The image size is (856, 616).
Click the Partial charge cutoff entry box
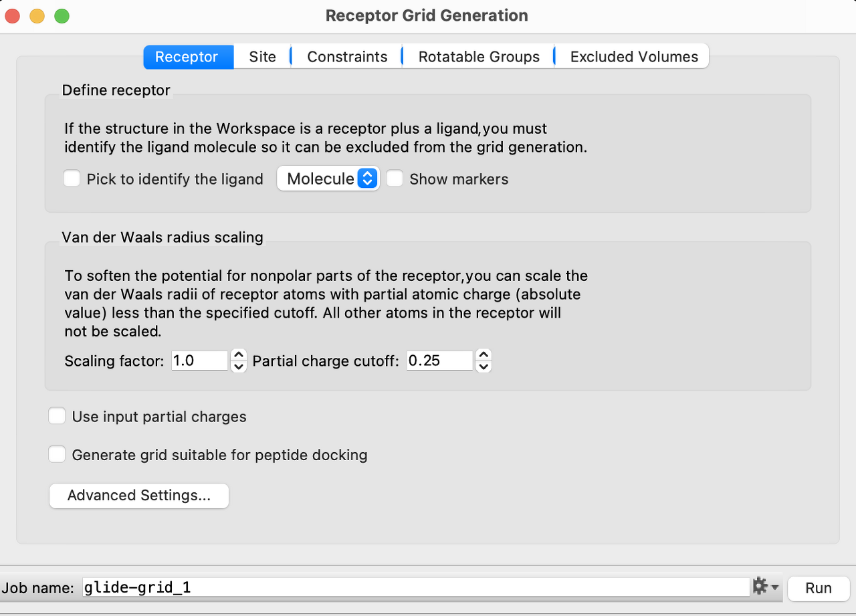(439, 361)
